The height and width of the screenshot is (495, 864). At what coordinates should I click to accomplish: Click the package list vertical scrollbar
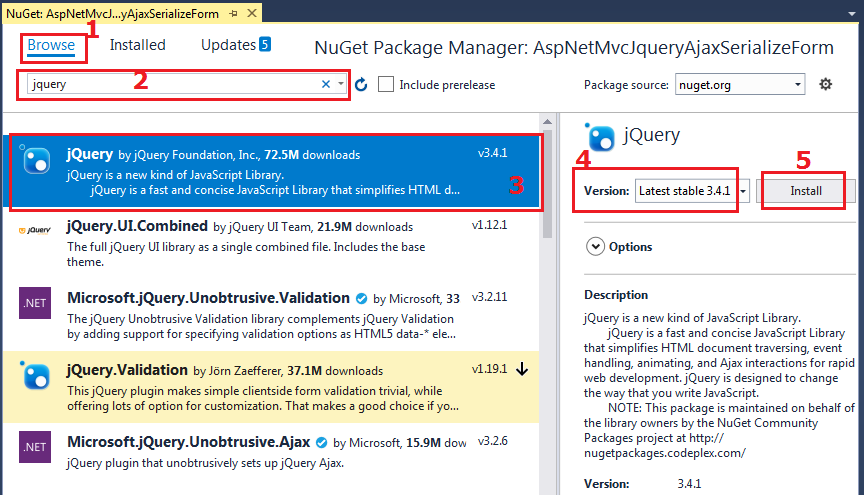coord(547,300)
